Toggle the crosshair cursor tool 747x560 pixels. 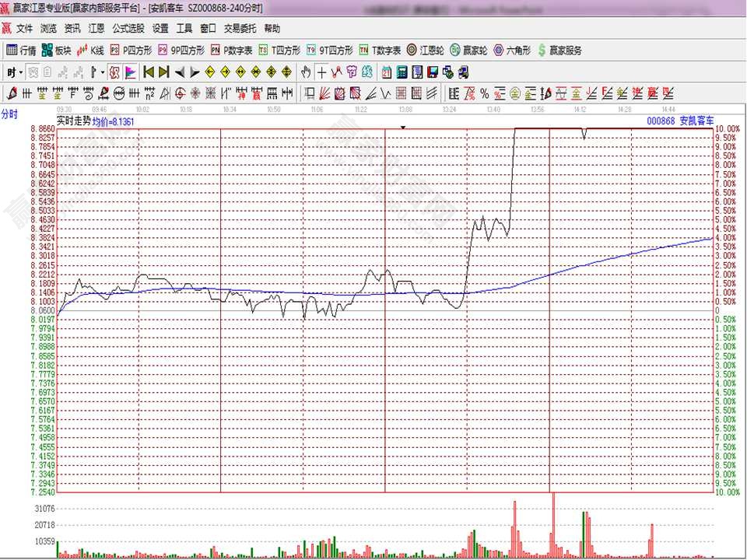pyautogui.click(x=321, y=72)
